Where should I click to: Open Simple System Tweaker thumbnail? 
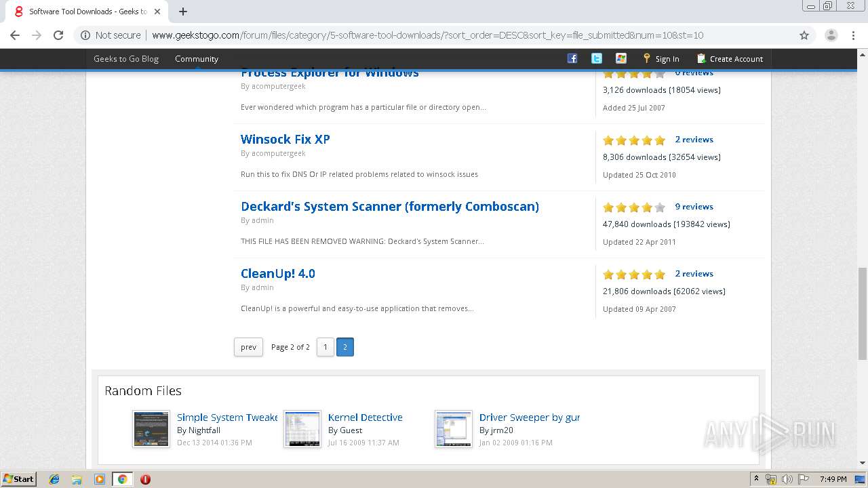point(151,429)
